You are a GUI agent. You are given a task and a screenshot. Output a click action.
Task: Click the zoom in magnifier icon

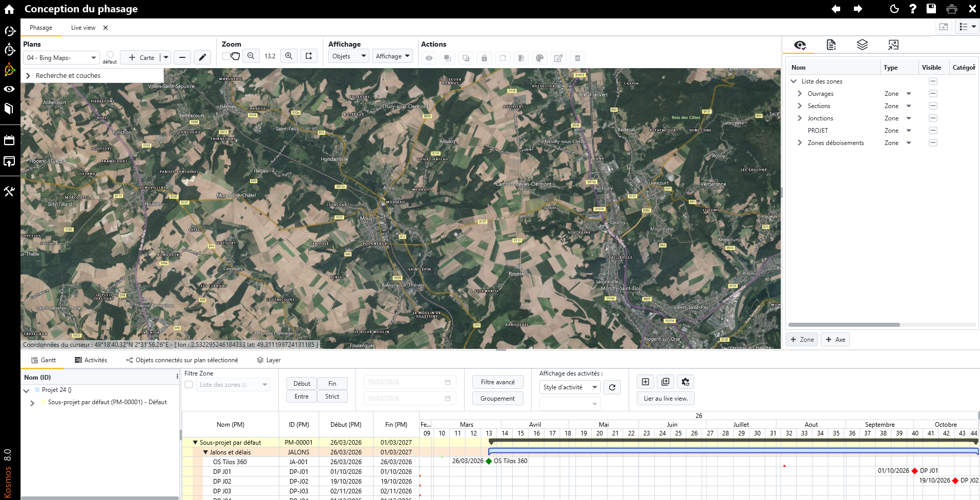289,56
